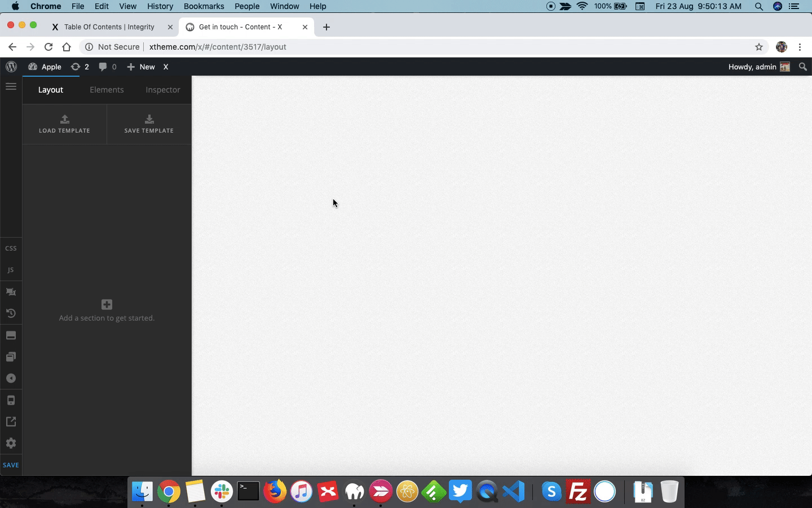Screen dimensions: 812x508
Task: Open the Apple site dashboard link
Action: click(45, 67)
